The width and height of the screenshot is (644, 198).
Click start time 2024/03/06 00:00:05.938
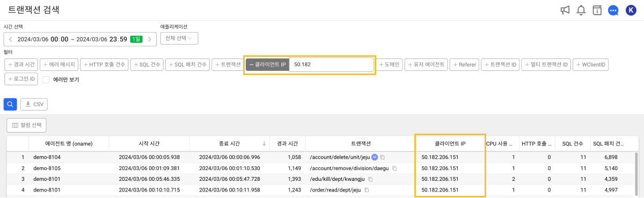click(149, 157)
